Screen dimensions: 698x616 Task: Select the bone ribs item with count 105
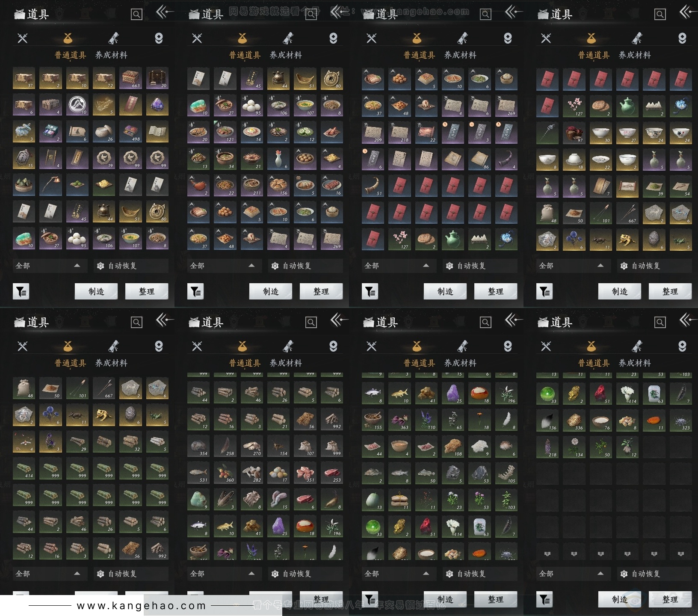506,474
